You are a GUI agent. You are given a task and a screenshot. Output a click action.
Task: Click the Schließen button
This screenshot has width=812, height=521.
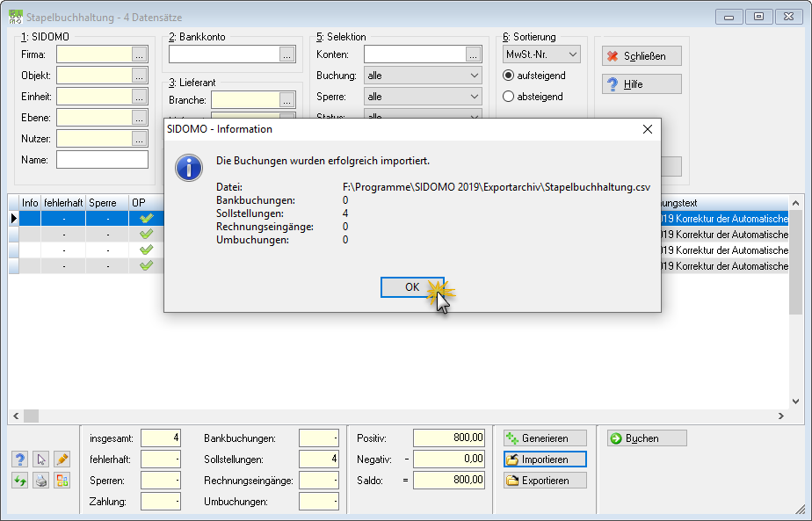[642, 56]
